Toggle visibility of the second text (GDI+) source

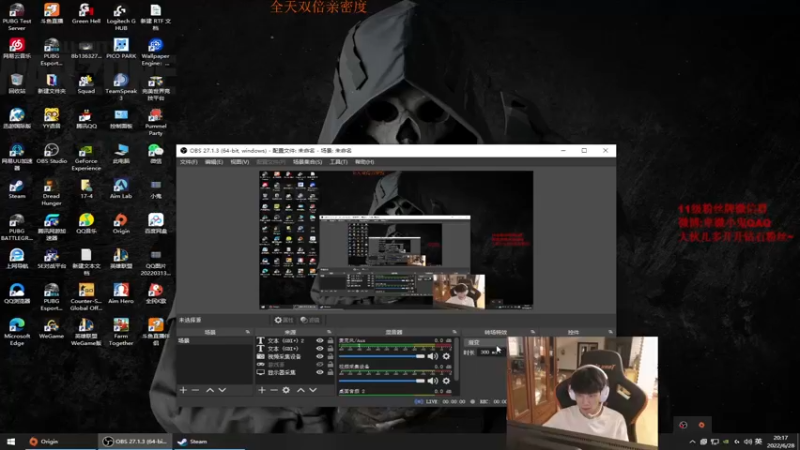click(320, 348)
